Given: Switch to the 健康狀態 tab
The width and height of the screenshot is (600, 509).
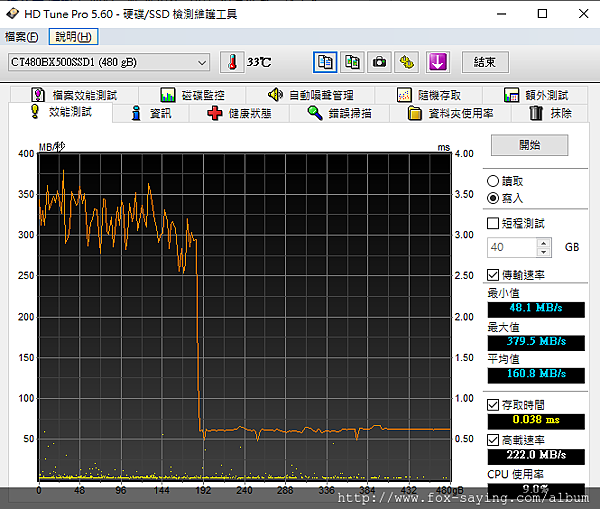Looking at the screenshot, I should [x=239, y=113].
